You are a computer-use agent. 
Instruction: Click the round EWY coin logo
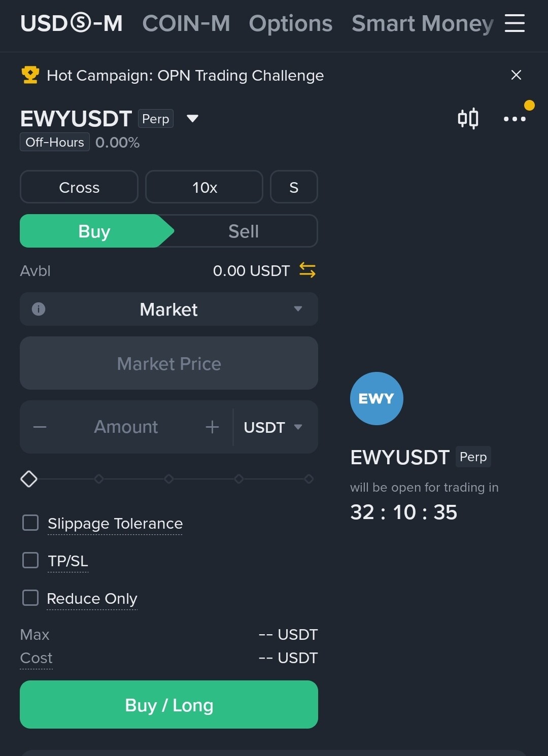376,398
